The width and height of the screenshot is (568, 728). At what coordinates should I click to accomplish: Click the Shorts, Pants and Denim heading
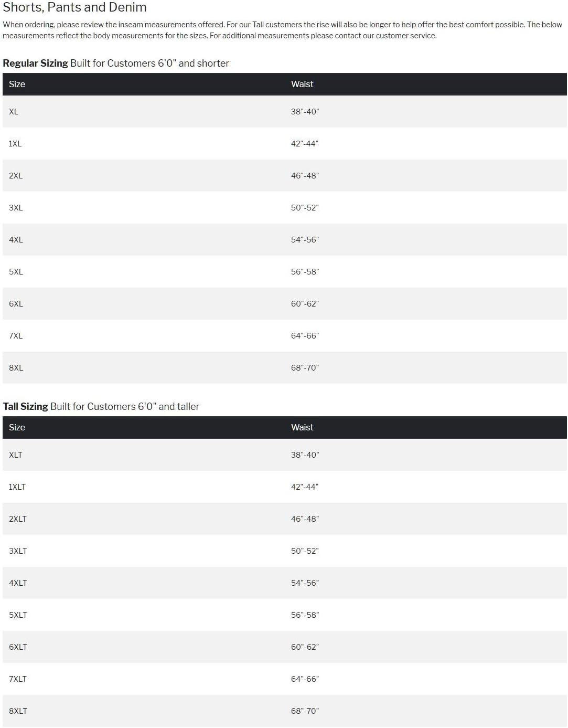click(74, 7)
